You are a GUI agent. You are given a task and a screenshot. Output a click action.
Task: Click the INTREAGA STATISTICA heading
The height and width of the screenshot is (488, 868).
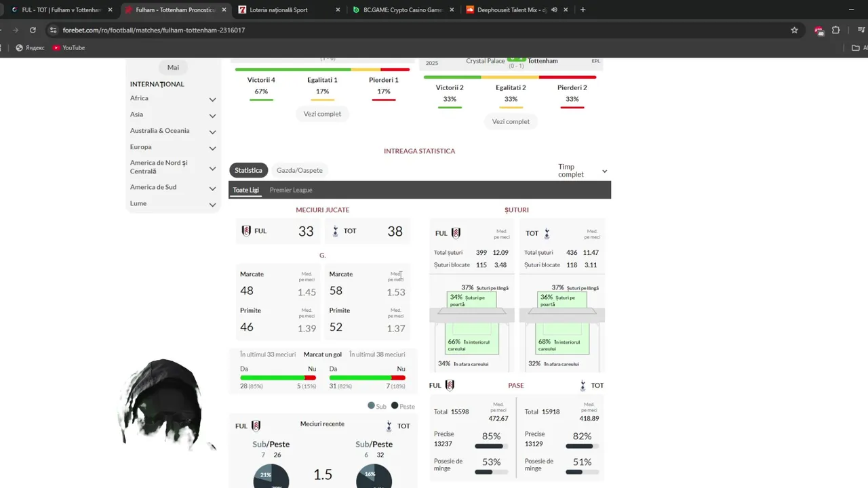[x=420, y=151]
